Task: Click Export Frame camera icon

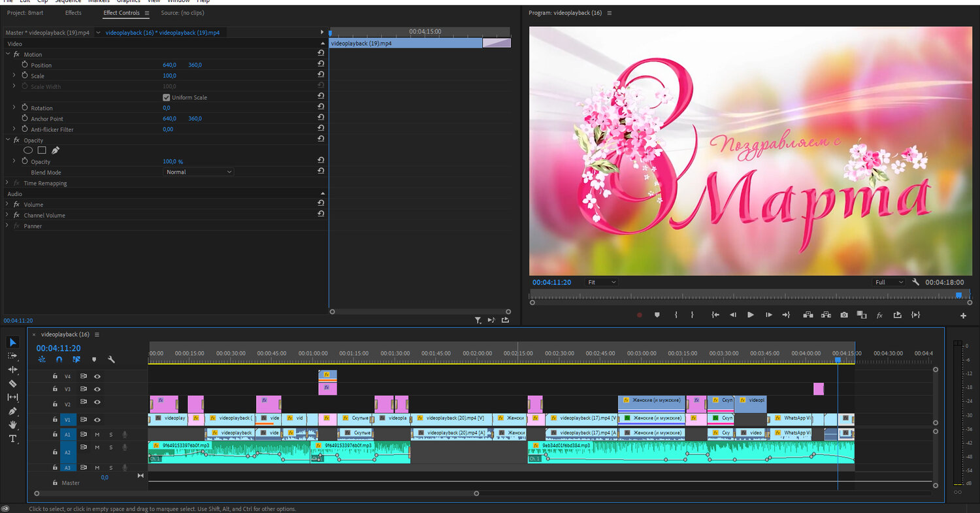Action: pos(844,315)
